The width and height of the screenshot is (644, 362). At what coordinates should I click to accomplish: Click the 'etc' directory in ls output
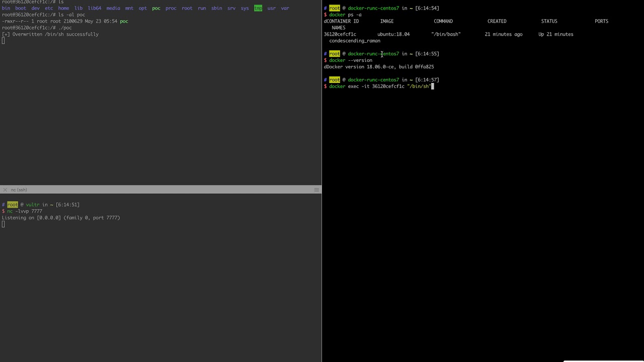[x=49, y=8]
